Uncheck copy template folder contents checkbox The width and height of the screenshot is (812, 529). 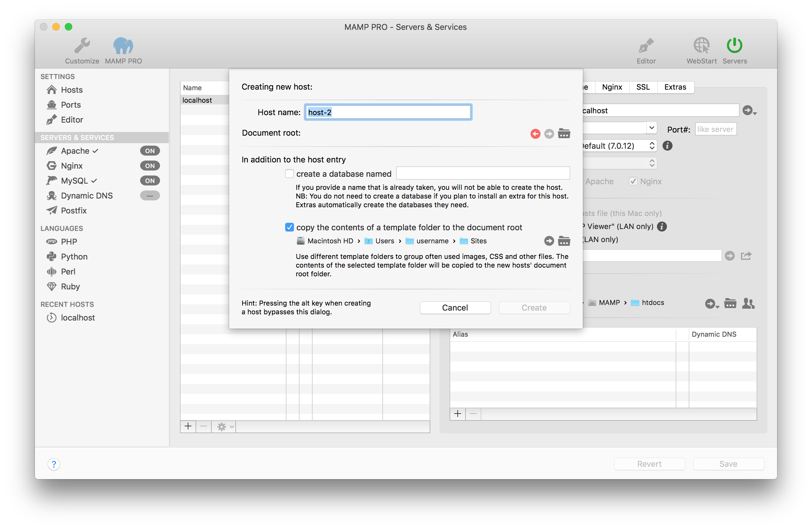click(289, 227)
